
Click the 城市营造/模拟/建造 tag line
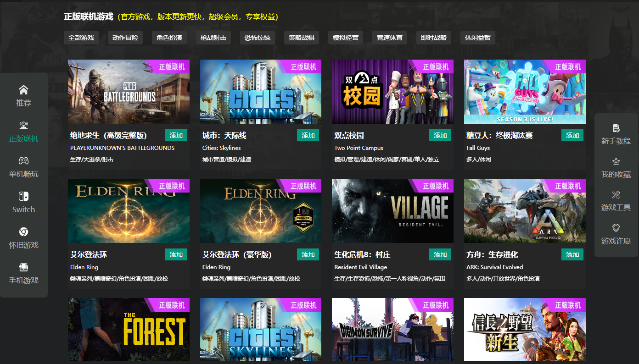coord(227,160)
